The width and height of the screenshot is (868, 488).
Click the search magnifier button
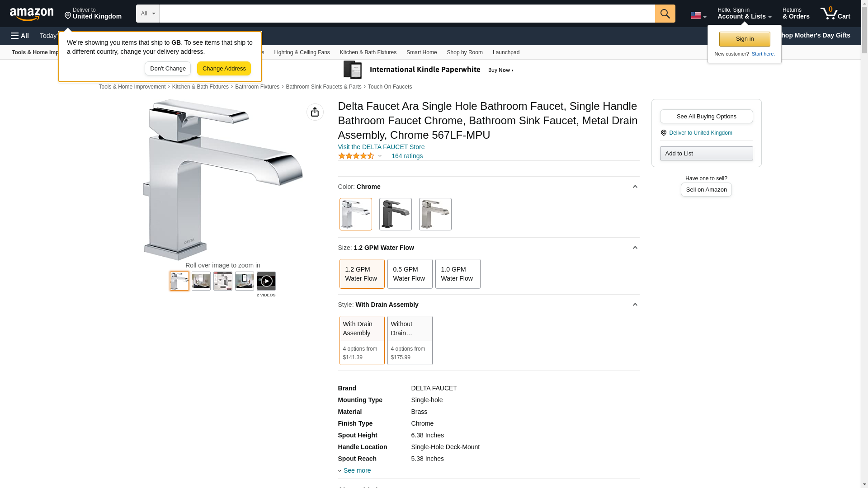pyautogui.click(x=665, y=14)
